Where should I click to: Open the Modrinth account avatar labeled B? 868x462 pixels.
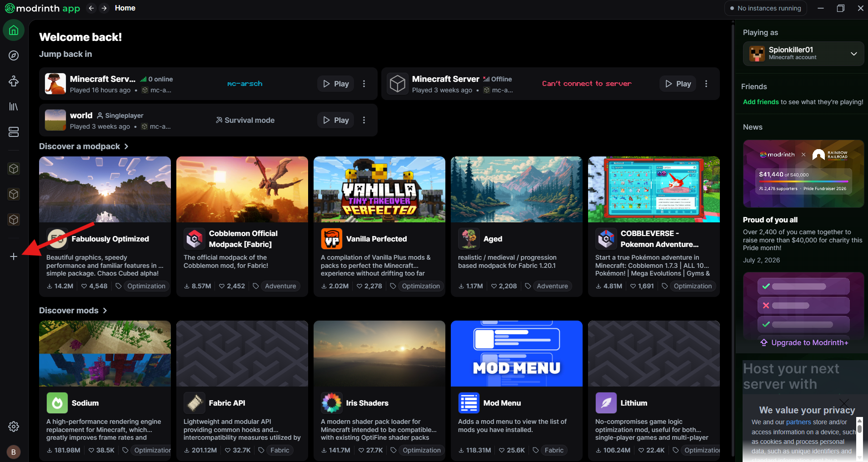tap(14, 452)
